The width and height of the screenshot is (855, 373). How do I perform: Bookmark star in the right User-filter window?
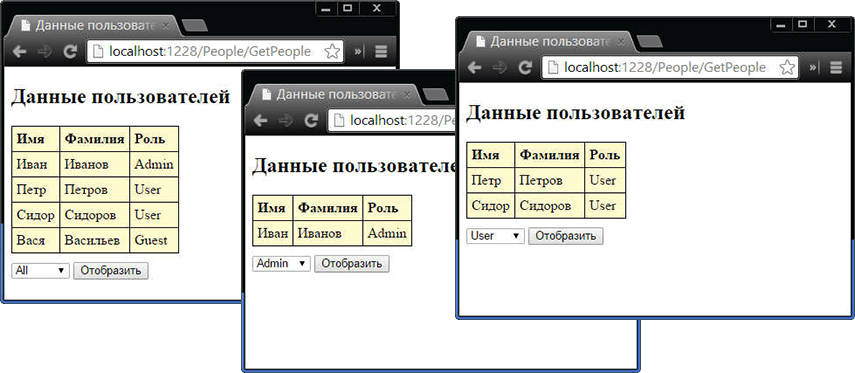click(x=787, y=68)
